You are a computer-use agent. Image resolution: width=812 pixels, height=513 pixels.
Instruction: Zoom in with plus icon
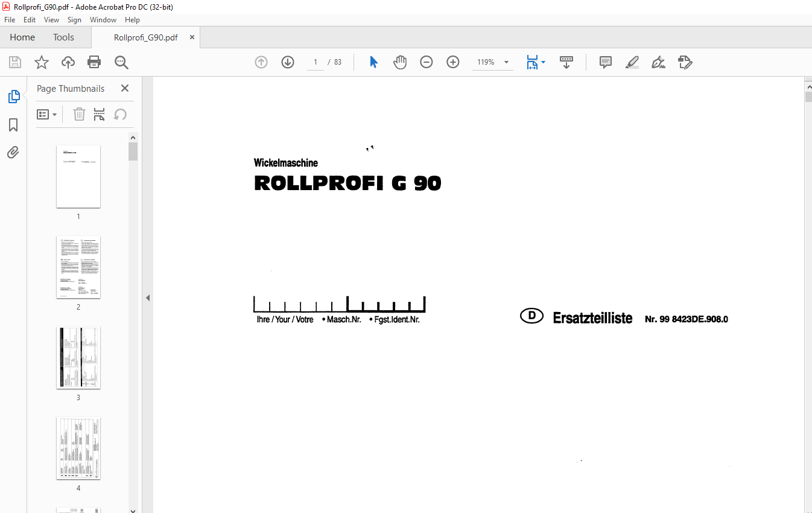pyautogui.click(x=453, y=62)
